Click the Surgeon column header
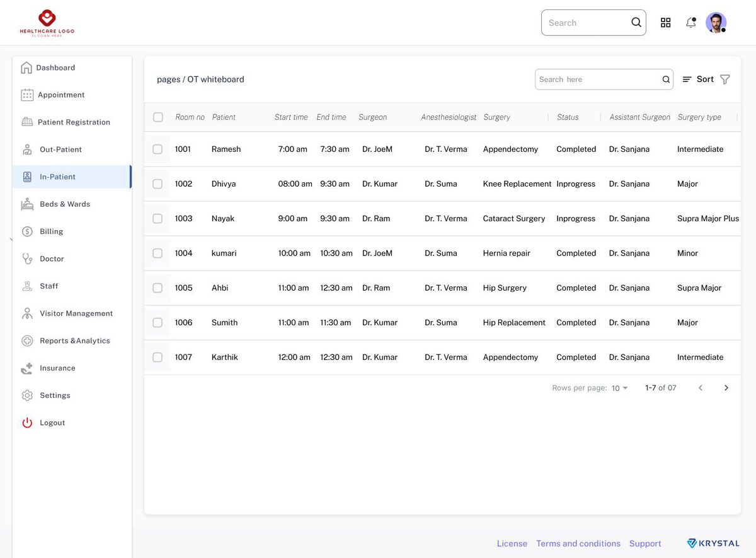This screenshot has width=756, height=558. [x=373, y=117]
